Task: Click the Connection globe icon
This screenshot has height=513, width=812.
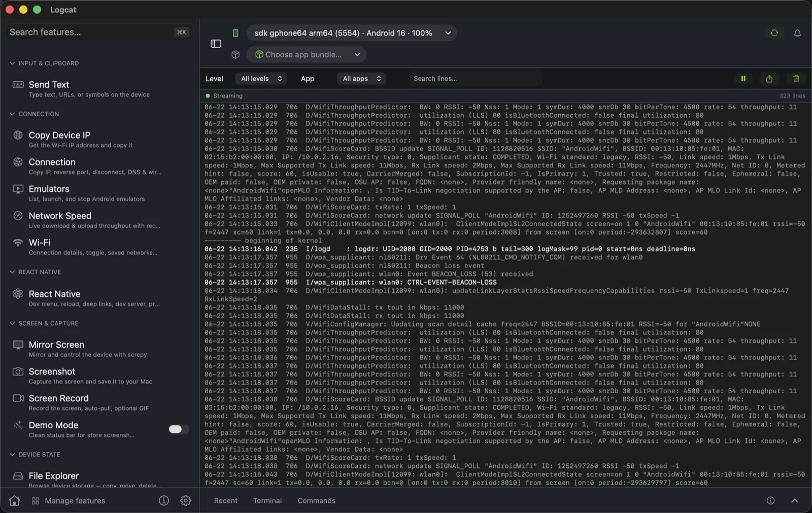Action: pos(18,162)
